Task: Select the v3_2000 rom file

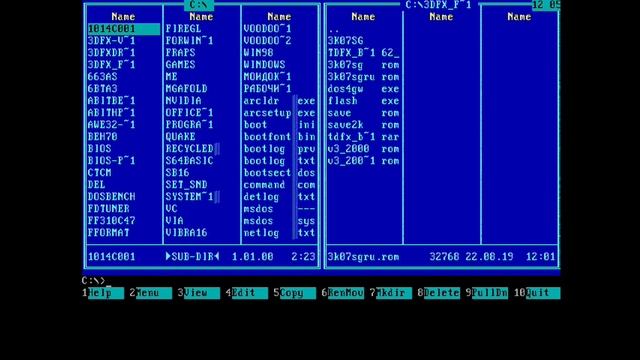Action: point(363,149)
